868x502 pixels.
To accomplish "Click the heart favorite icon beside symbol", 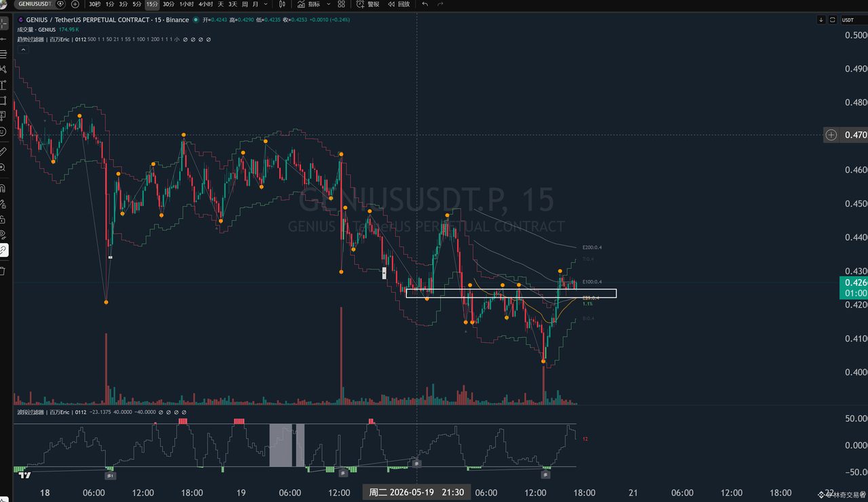I will click(x=60, y=4).
